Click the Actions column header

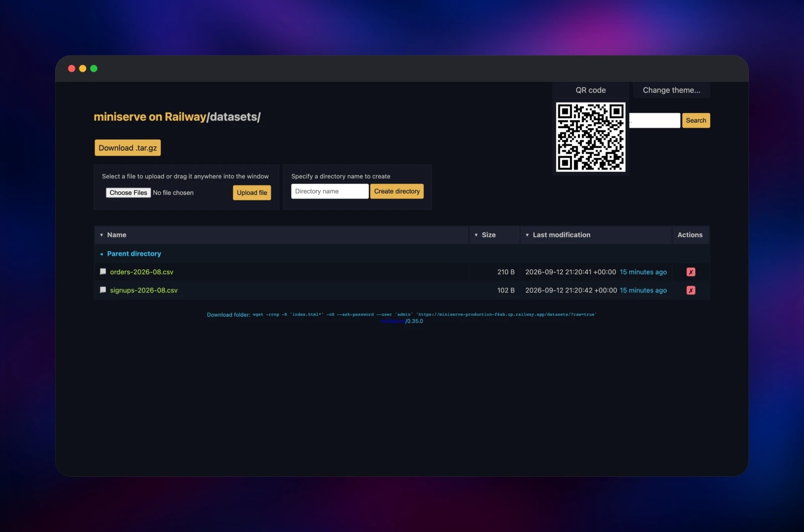tap(690, 235)
